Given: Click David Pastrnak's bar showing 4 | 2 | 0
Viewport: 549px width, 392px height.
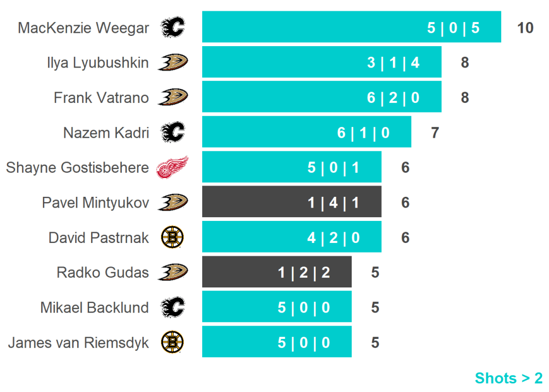Looking at the screenshot, I should click(x=292, y=237).
